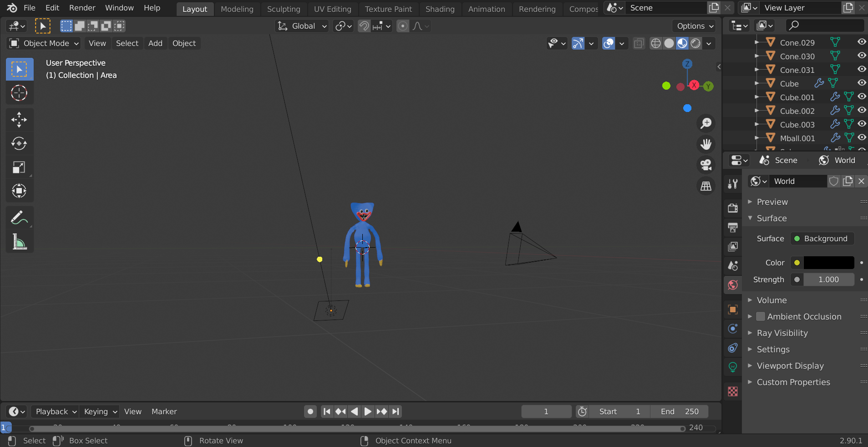Activate the Rotate tool
Image resolution: width=868 pixels, height=447 pixels.
(x=19, y=144)
